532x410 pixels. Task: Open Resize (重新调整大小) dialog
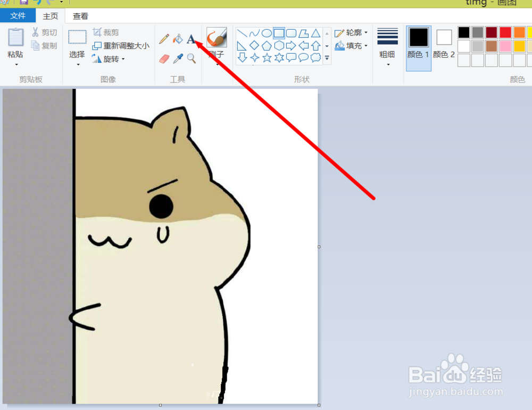tap(121, 45)
